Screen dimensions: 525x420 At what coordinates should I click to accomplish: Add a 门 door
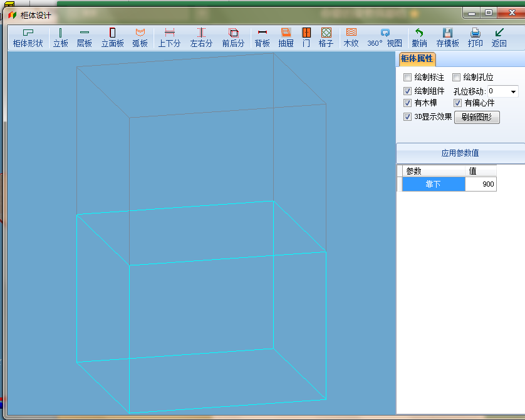coord(306,38)
